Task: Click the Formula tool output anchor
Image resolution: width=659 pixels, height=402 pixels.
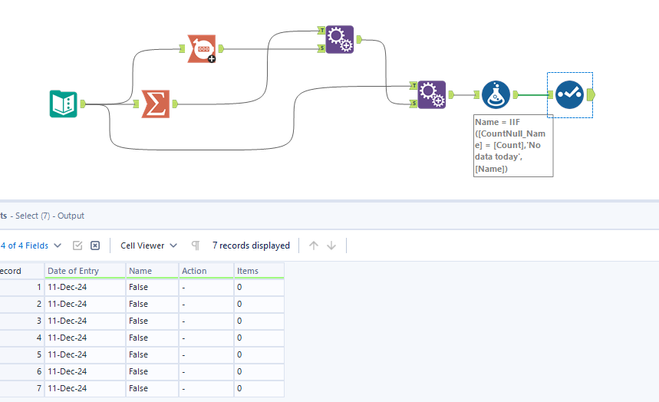Action: (x=516, y=95)
